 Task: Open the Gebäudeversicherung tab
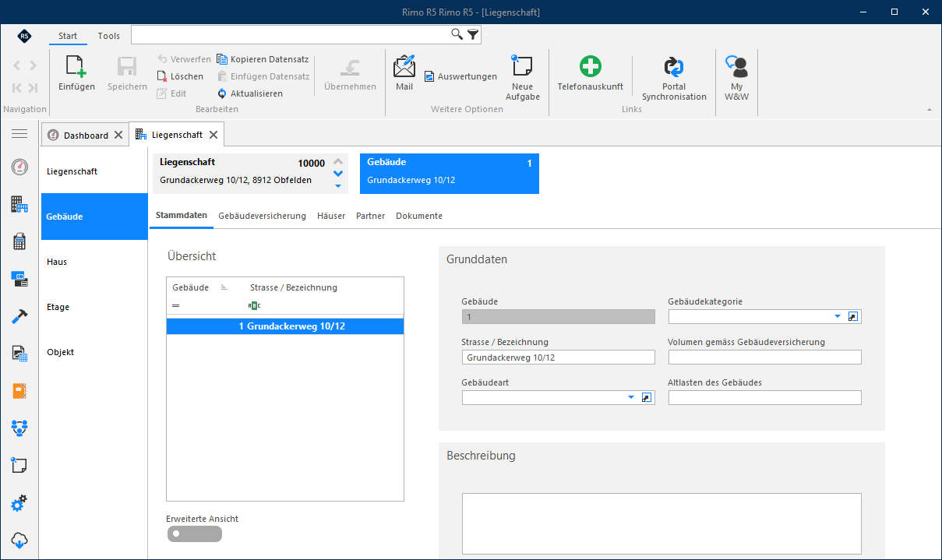coord(262,216)
